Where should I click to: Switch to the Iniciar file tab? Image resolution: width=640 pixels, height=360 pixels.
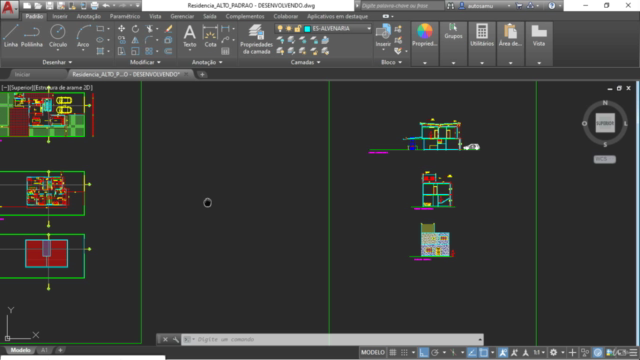coord(22,74)
